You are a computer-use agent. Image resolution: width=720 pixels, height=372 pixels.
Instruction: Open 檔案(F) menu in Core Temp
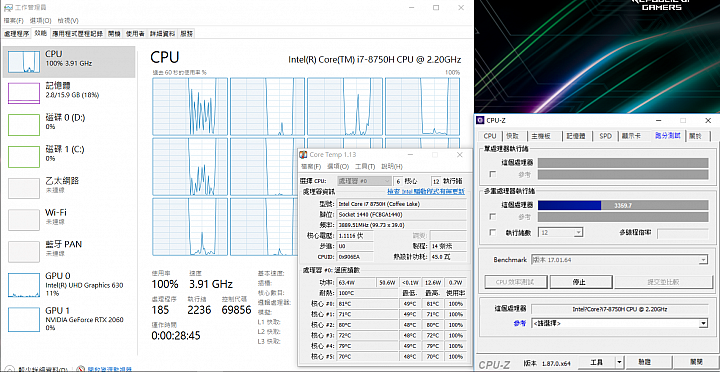(x=311, y=166)
